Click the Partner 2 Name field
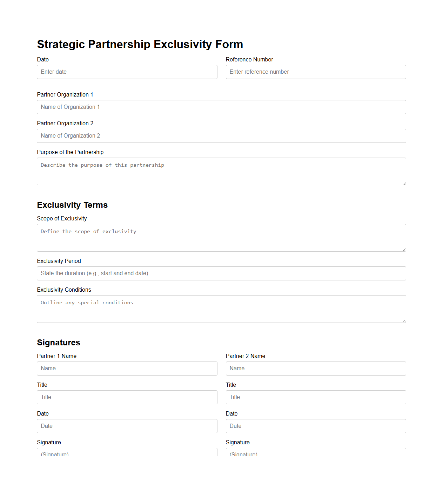Screen dimensions: 443x504 tap(315, 369)
